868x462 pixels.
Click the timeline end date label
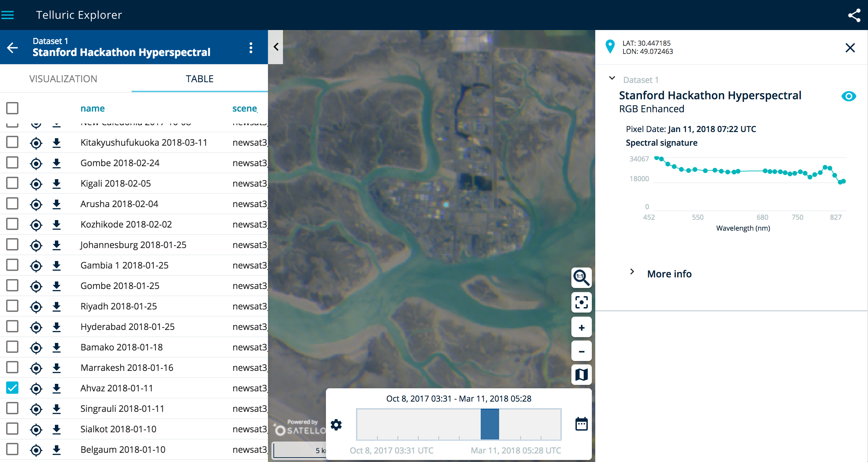[516, 450]
